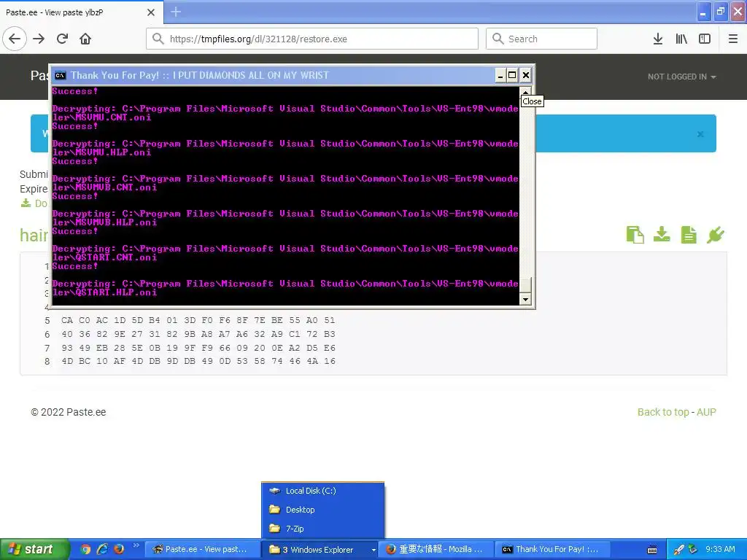747x560 pixels.
Task: Open the Windows Start button
Action: coord(34,550)
